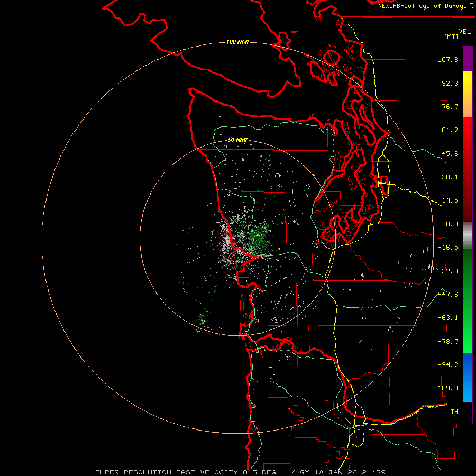Pick the blue segment of the velocity color bar
This screenshot has height=476, width=476.
(467, 377)
